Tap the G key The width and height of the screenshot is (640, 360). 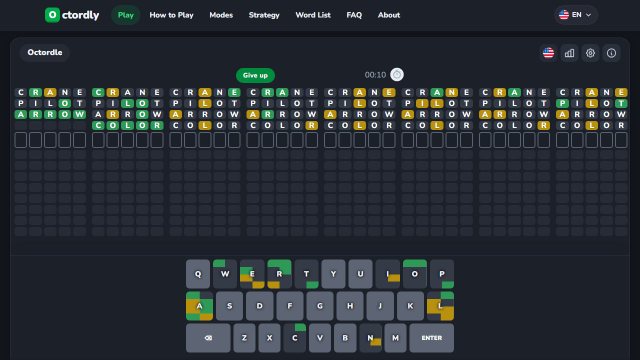tap(320, 306)
